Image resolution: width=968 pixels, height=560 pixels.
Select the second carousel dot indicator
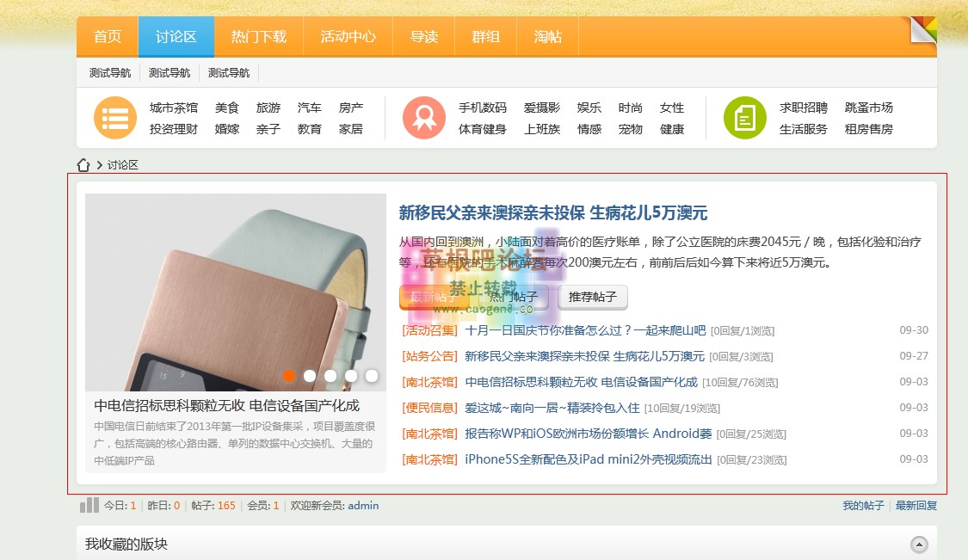click(310, 376)
